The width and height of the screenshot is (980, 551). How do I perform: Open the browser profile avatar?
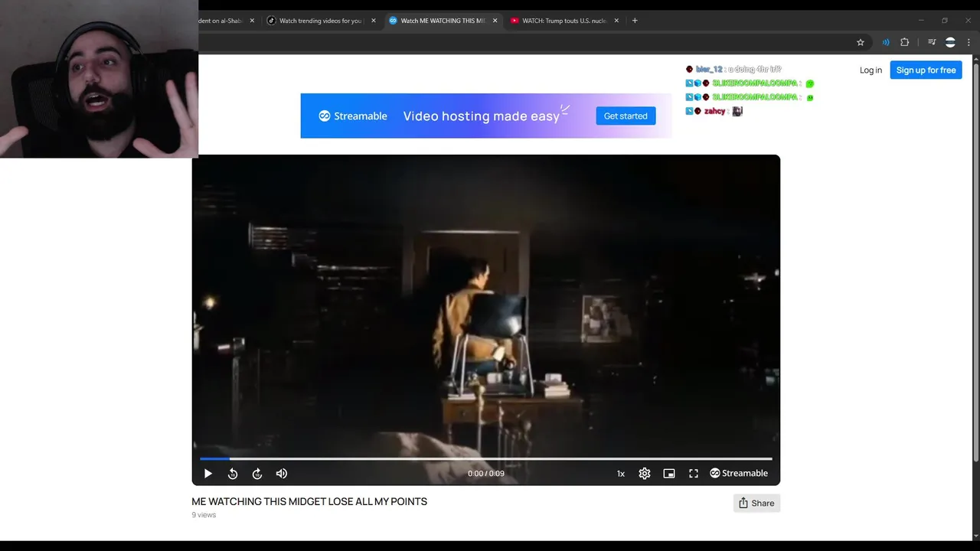point(950,42)
